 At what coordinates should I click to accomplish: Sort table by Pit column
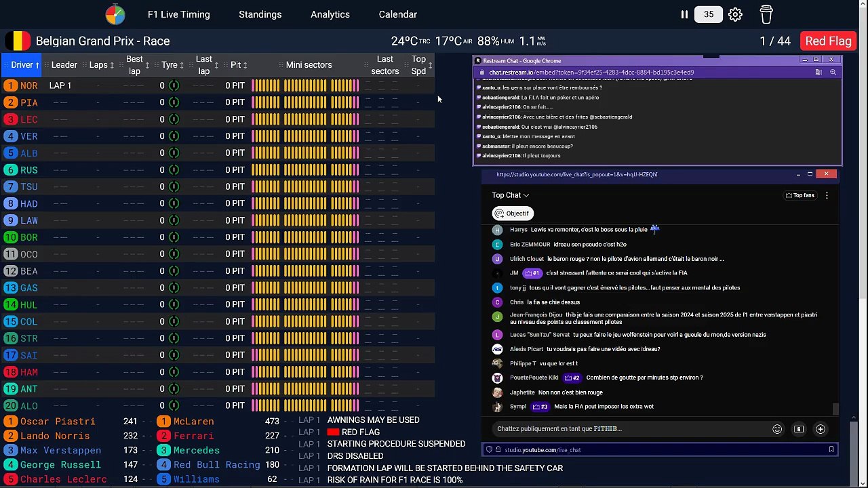click(x=239, y=65)
